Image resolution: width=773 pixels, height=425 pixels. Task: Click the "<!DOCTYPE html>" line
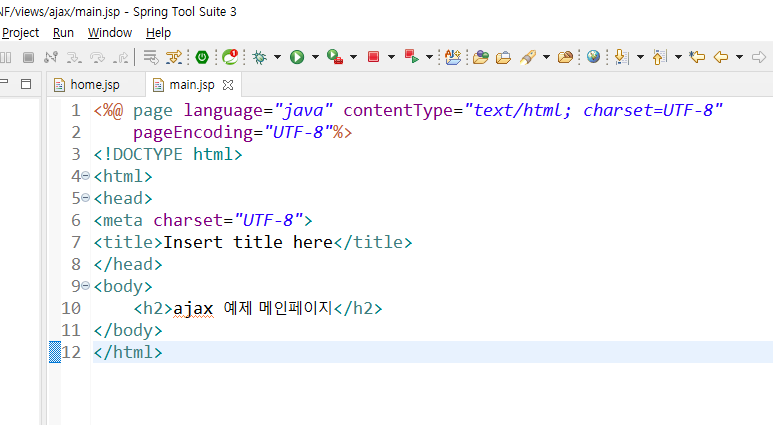(168, 154)
